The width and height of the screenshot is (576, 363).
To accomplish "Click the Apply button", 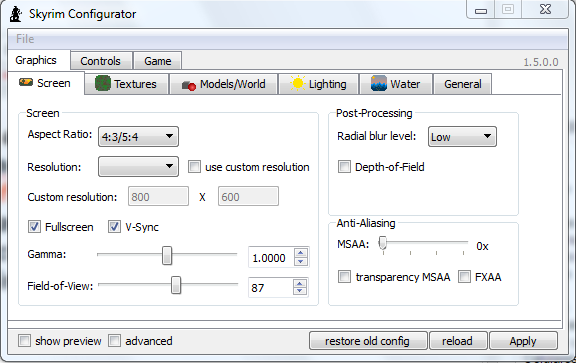I will coord(523,341).
